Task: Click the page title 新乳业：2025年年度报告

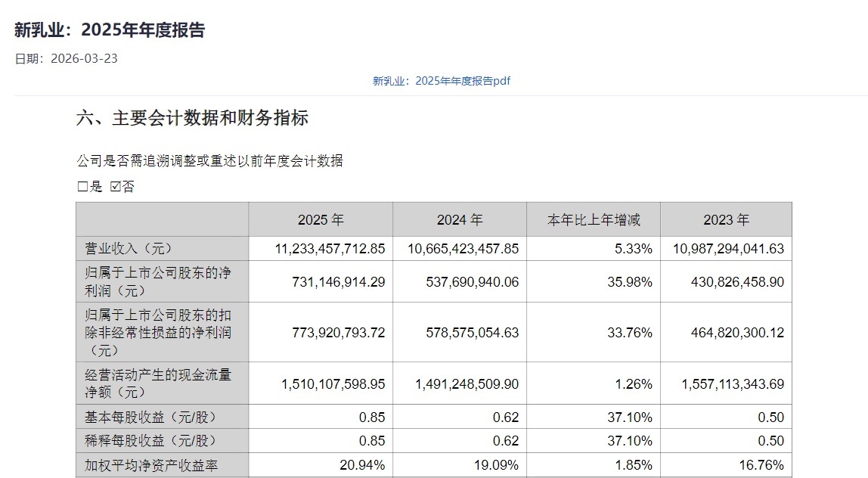Action: [110, 30]
